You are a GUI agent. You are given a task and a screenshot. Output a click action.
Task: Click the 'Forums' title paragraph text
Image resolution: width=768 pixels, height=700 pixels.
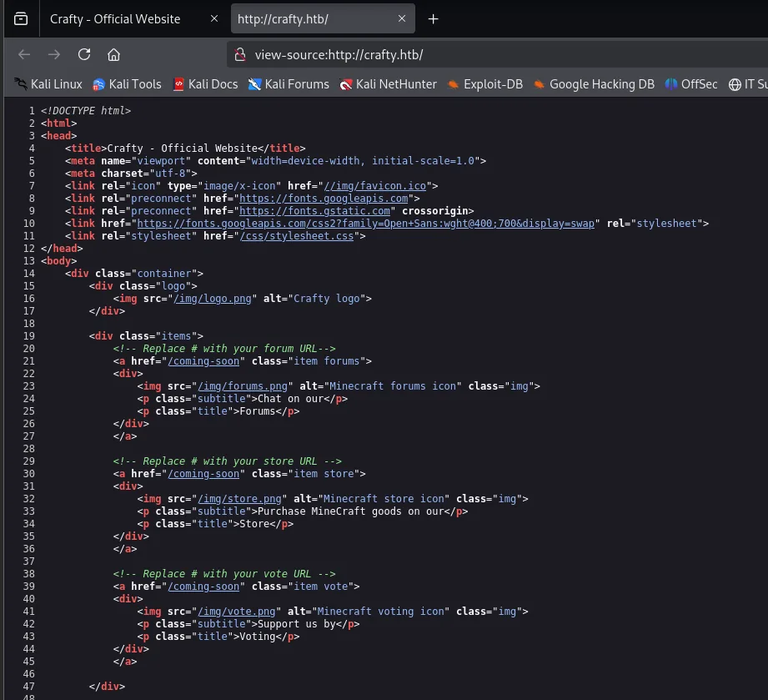coord(258,411)
